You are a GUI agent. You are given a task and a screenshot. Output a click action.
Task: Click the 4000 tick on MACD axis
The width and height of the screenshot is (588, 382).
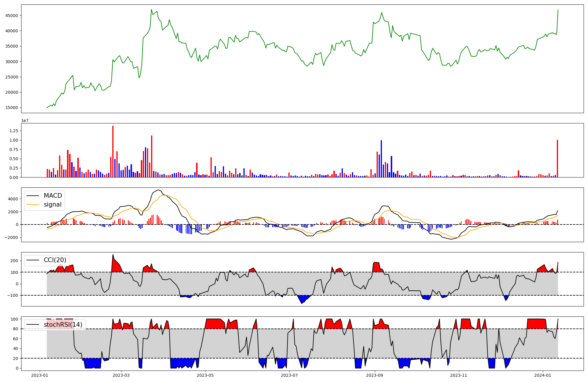tap(14, 199)
